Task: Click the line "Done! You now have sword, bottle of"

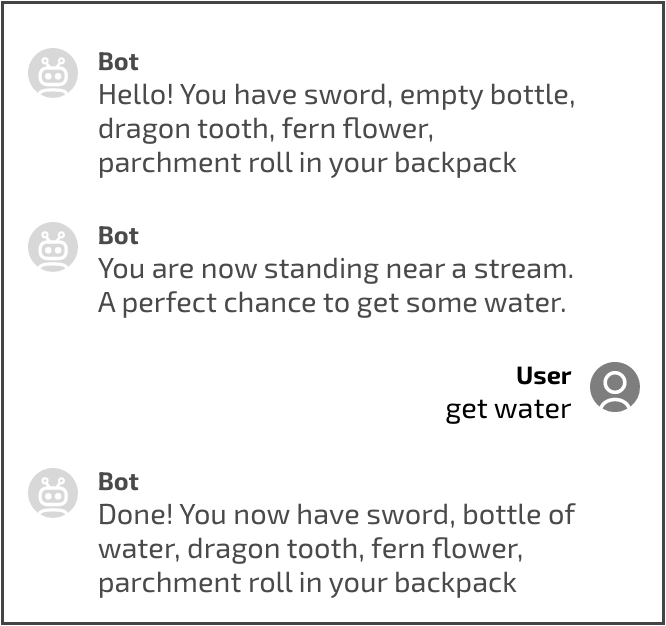Action: 336,515
